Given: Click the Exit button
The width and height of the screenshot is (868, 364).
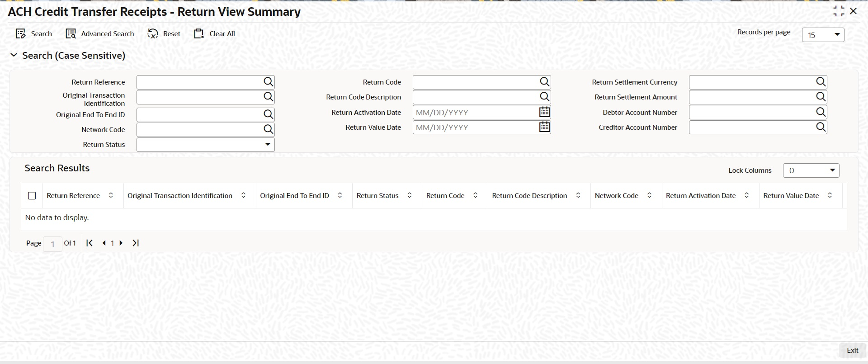Looking at the screenshot, I should click(x=853, y=350).
